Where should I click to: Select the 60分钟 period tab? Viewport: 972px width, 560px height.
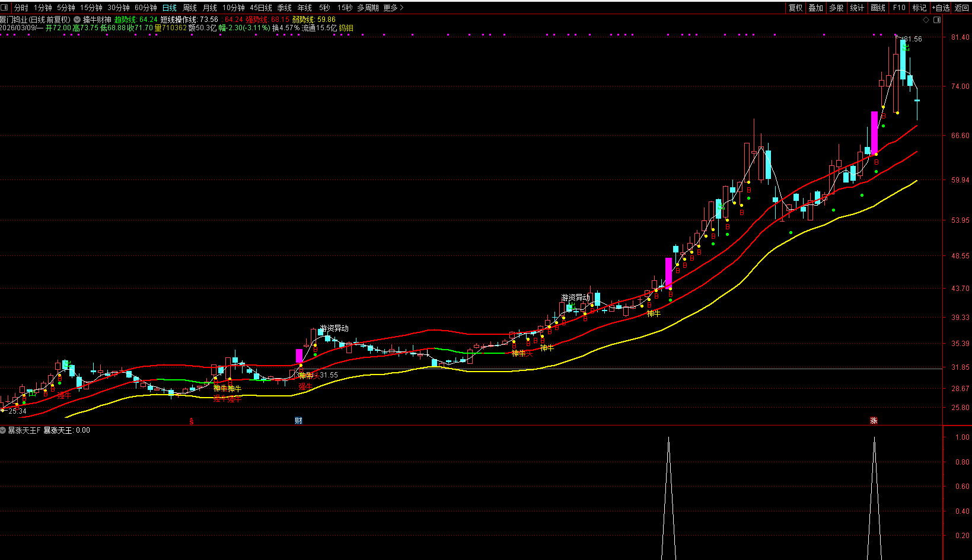click(x=145, y=8)
